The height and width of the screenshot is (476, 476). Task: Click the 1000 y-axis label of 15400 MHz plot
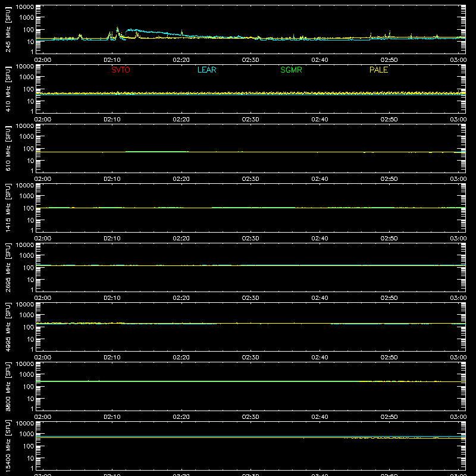[x=27, y=434]
